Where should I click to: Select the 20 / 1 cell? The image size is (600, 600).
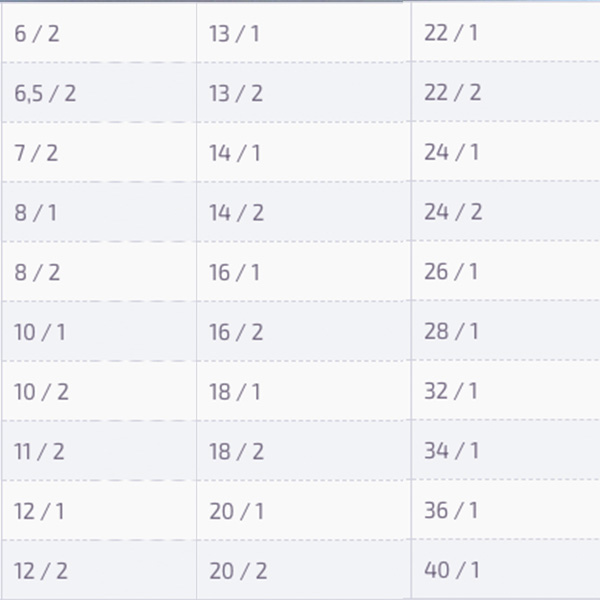(x=236, y=512)
